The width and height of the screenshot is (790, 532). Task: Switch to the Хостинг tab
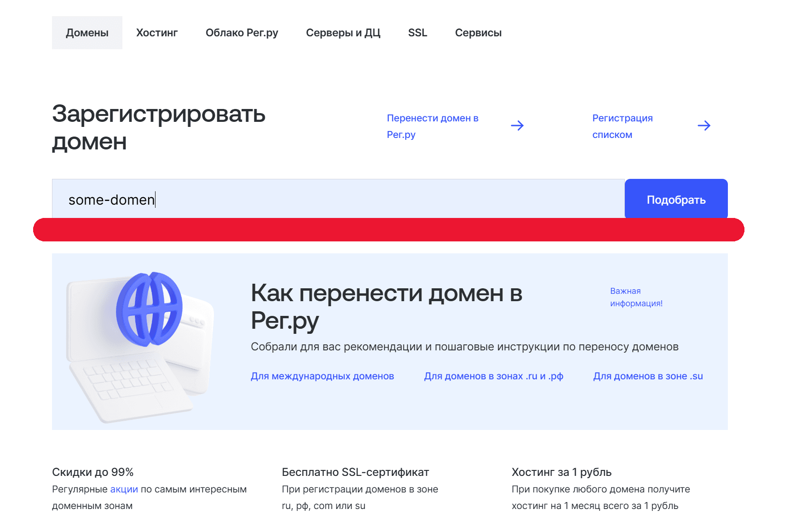(157, 33)
